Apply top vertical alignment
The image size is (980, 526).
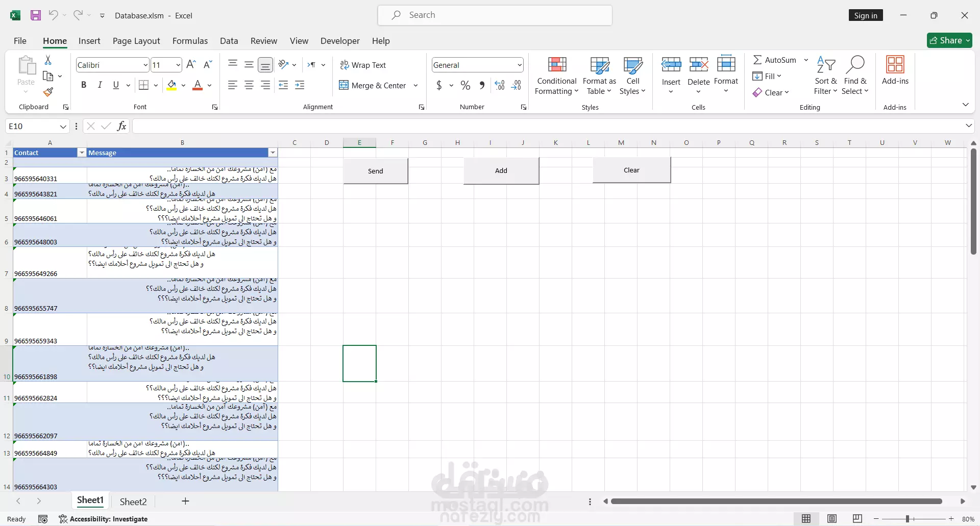tap(233, 64)
